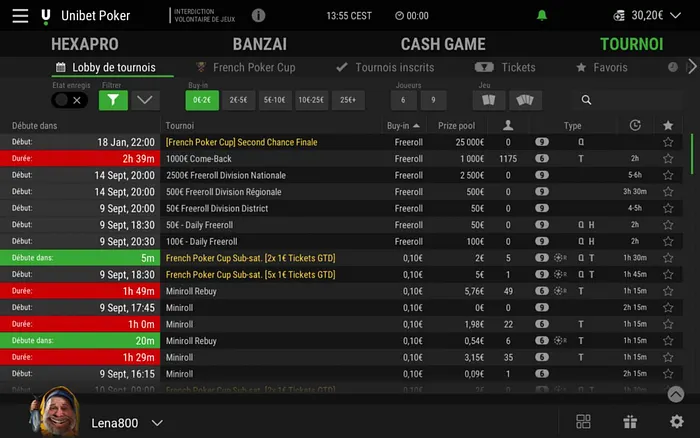This screenshot has width=700, height=438.
Task: Select the four-card game type filter
Action: [525, 100]
